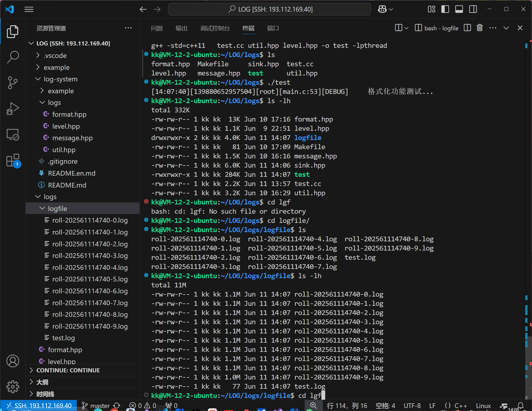
Task: Open the Explorer more actions ellipsis
Action: coord(128,28)
